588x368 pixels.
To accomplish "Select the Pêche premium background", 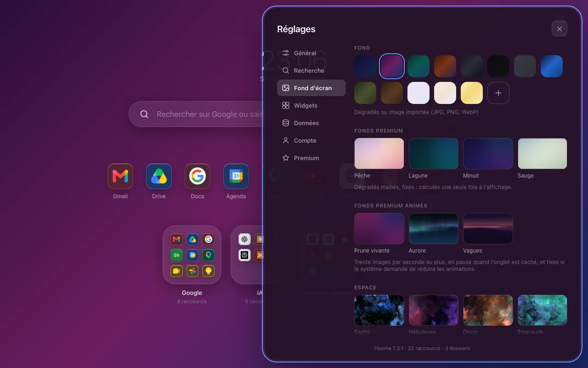I will coord(379,154).
